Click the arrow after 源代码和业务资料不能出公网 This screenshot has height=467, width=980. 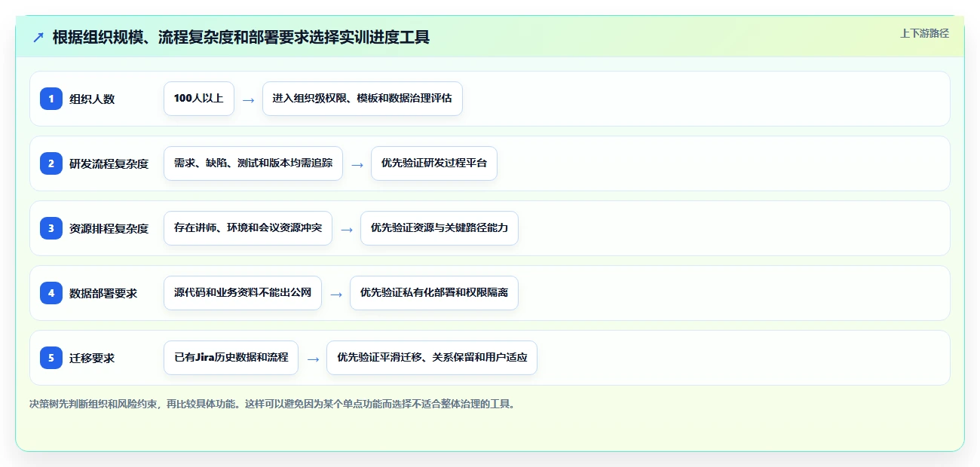tap(336, 294)
